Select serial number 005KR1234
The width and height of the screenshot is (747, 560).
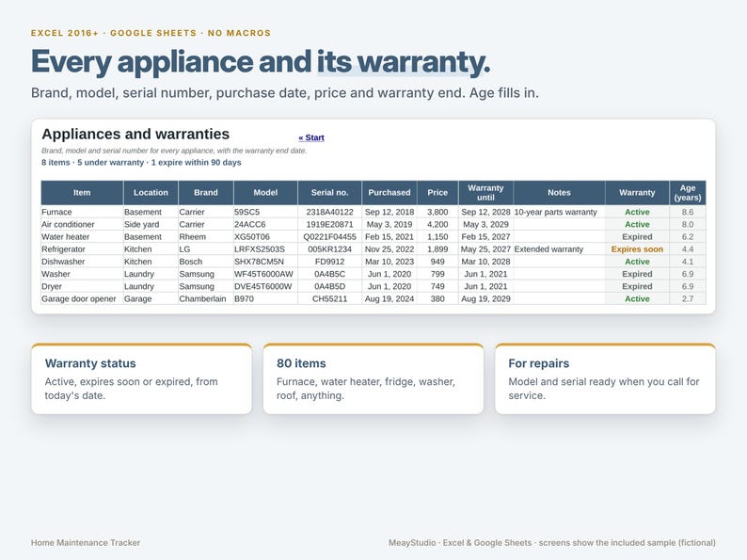click(x=329, y=249)
